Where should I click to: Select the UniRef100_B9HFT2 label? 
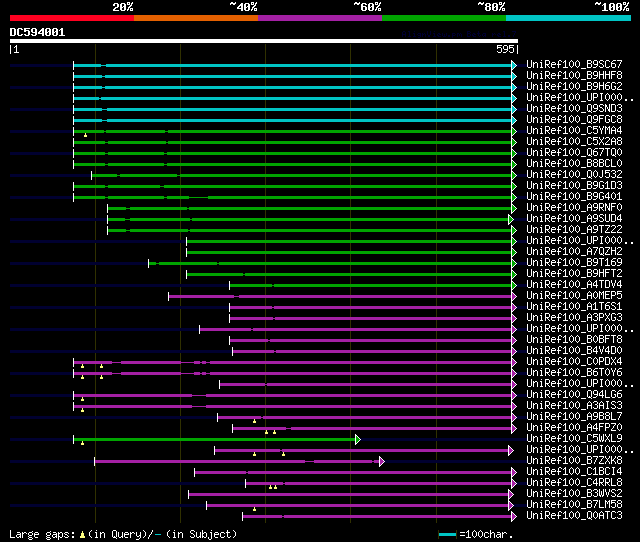[x=574, y=274]
